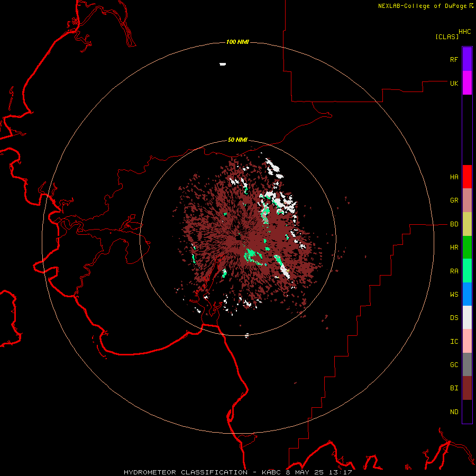
Task: Click the UK legend label
Action: [x=454, y=83]
